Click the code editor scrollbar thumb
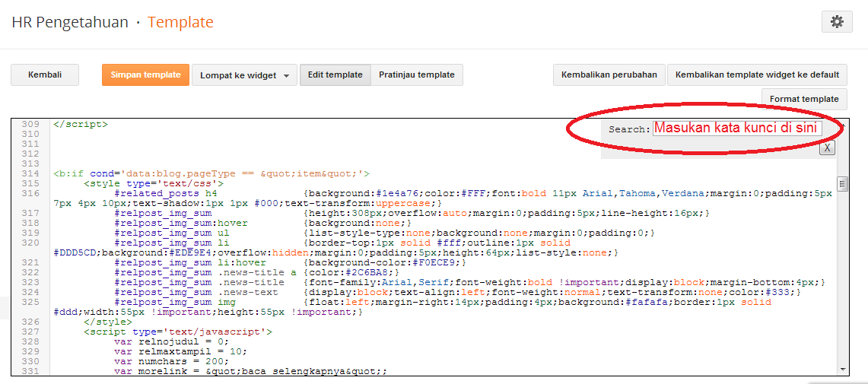The image size is (868, 384). click(843, 184)
